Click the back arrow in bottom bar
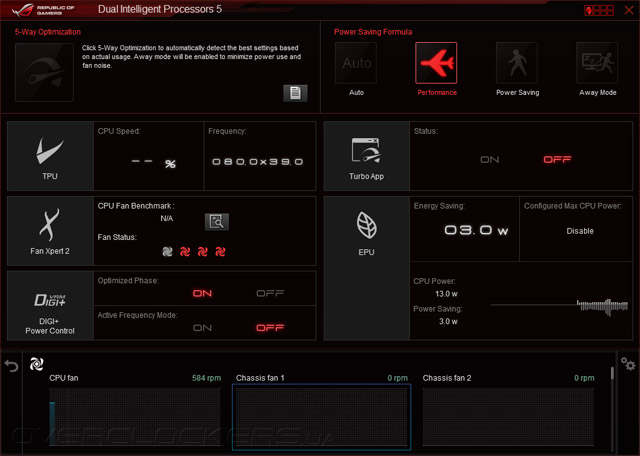 pyautogui.click(x=11, y=365)
